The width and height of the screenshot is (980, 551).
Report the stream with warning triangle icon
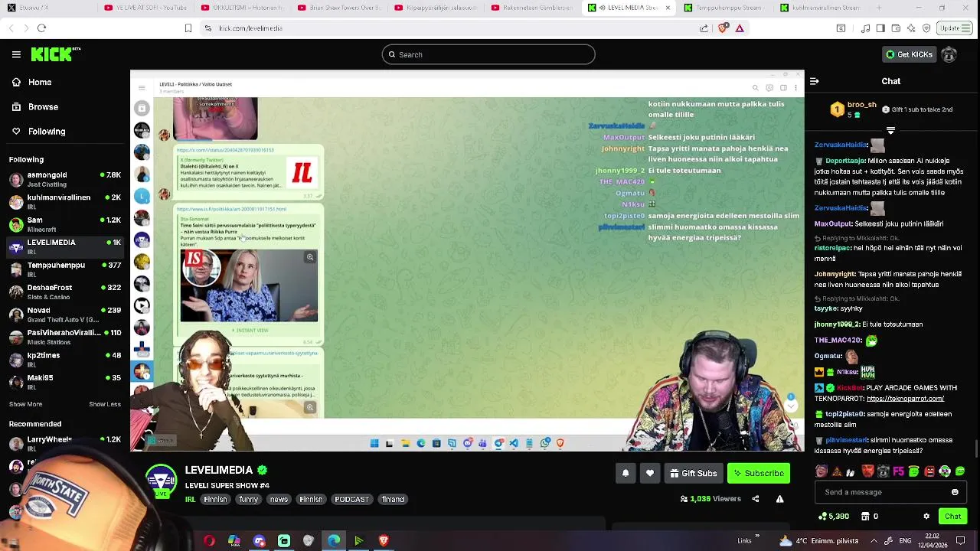point(779,499)
